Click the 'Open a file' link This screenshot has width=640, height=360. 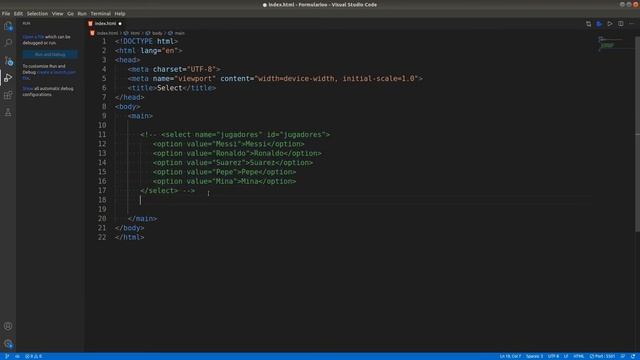(x=33, y=37)
